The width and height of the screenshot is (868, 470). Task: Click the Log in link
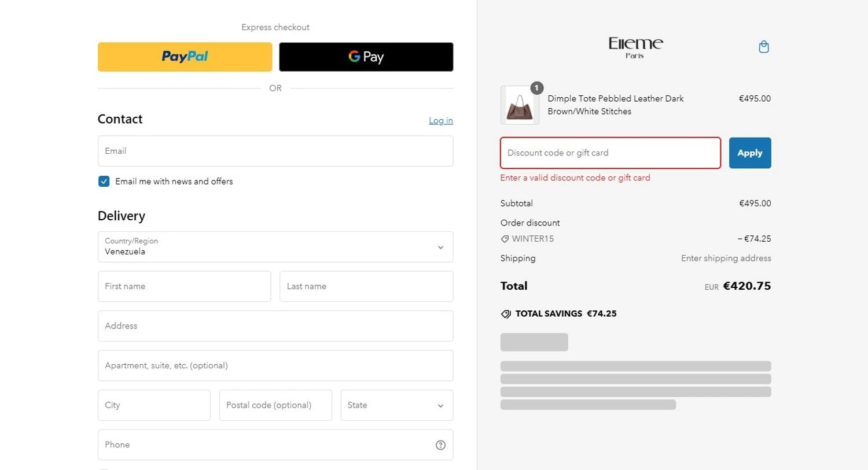(441, 120)
